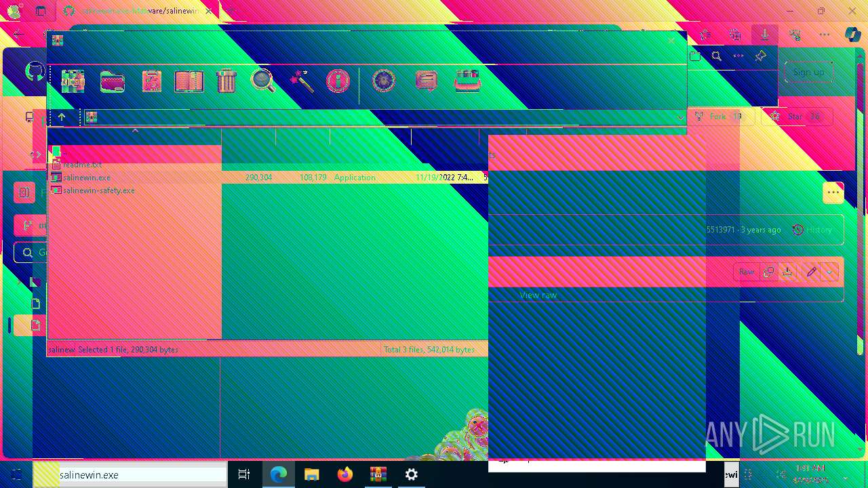Click the Sign up button on GitHub
Screen dimensions: 868x488
tap(808, 72)
